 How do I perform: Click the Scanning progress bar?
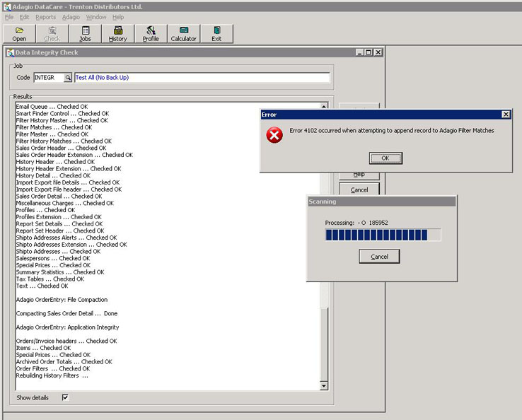click(x=383, y=235)
